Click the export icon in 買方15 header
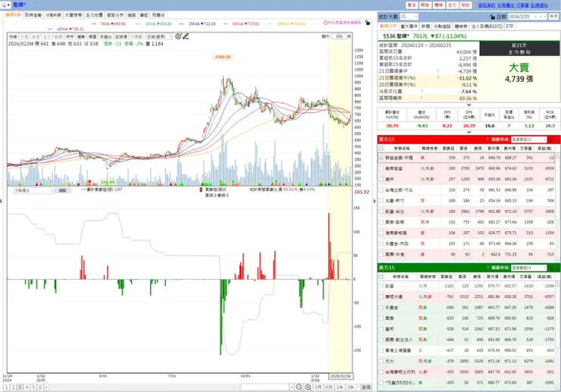561x392 pixels. 551,140
